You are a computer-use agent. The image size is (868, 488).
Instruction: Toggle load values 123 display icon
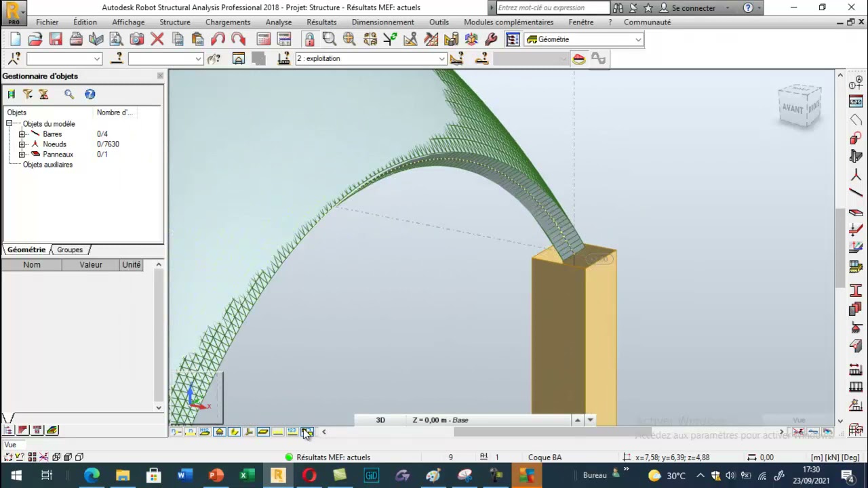tap(292, 432)
